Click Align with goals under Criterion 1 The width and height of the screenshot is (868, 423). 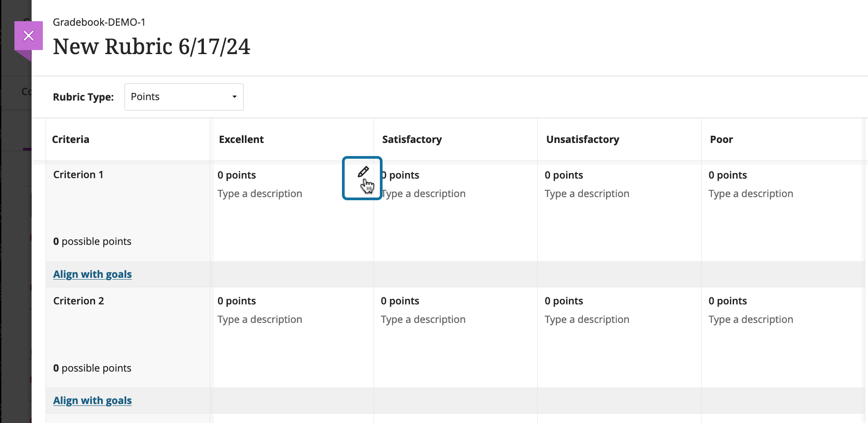[x=92, y=274]
